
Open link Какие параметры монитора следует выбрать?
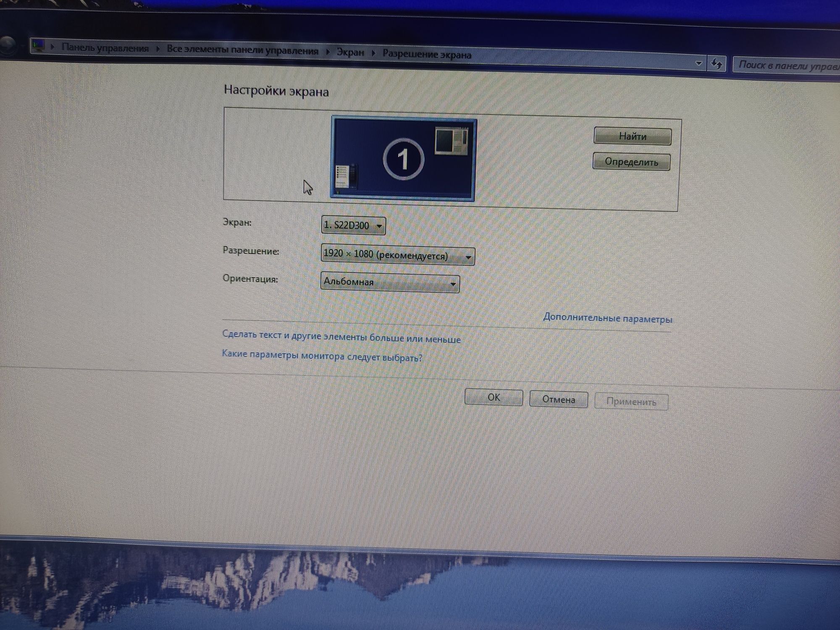click(322, 356)
